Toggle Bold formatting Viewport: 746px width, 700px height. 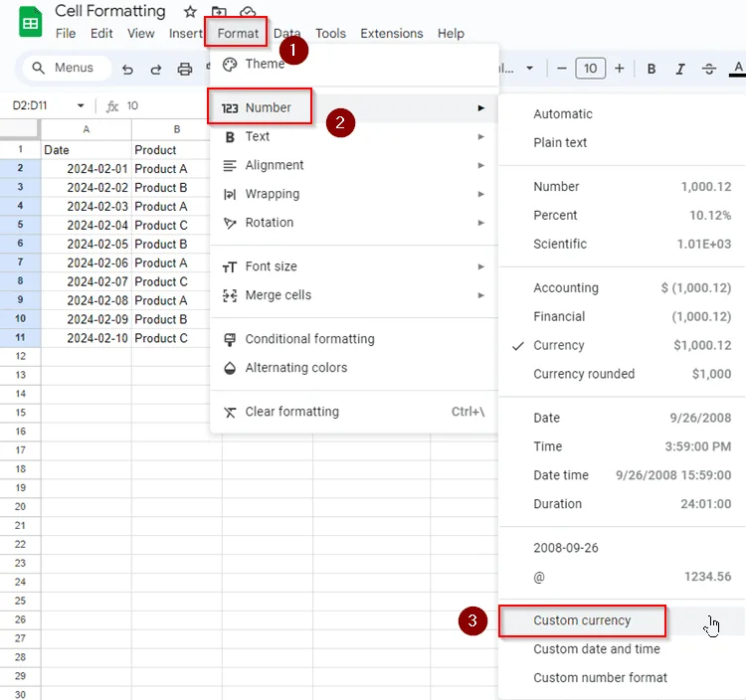[652, 69]
